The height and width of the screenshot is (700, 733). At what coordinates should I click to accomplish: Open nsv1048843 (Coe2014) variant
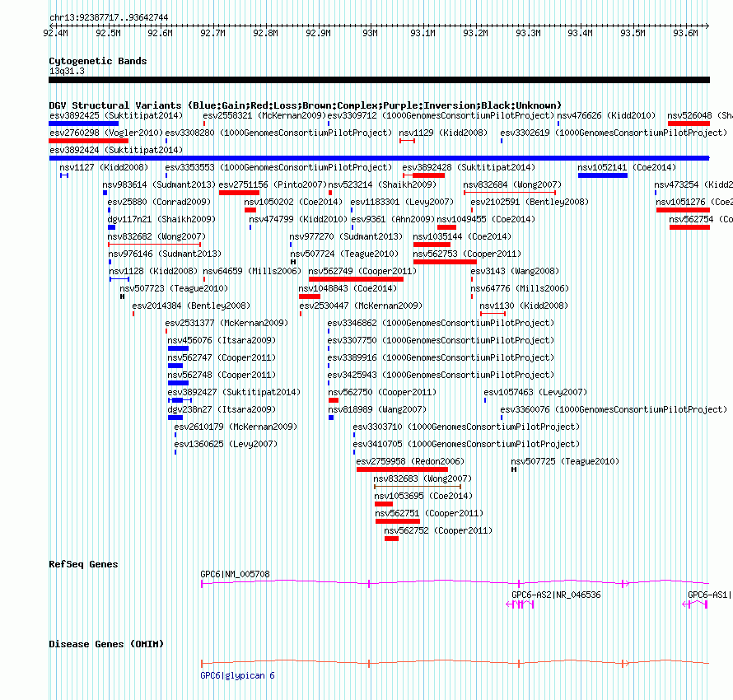[348, 288]
